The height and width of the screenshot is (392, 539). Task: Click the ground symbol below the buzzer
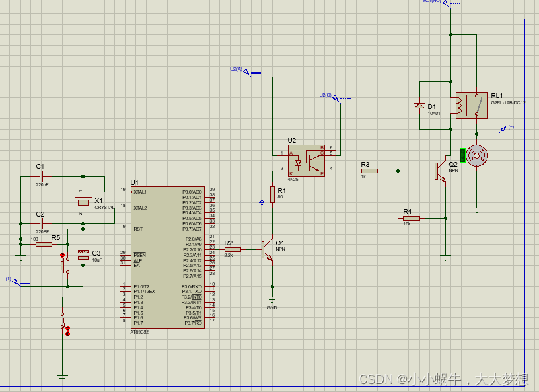click(477, 210)
